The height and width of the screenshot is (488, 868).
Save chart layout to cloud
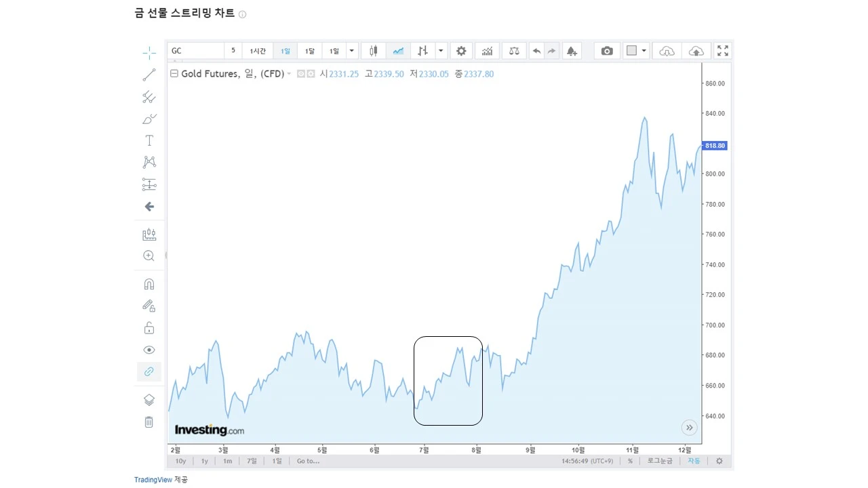point(696,51)
